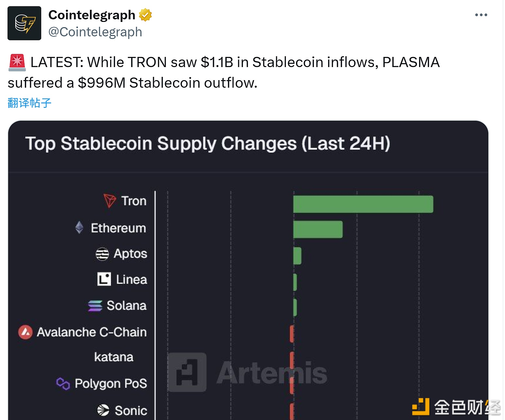The width and height of the screenshot is (505, 420).
Task: Open the three-dot more options menu
Action: click(x=481, y=15)
